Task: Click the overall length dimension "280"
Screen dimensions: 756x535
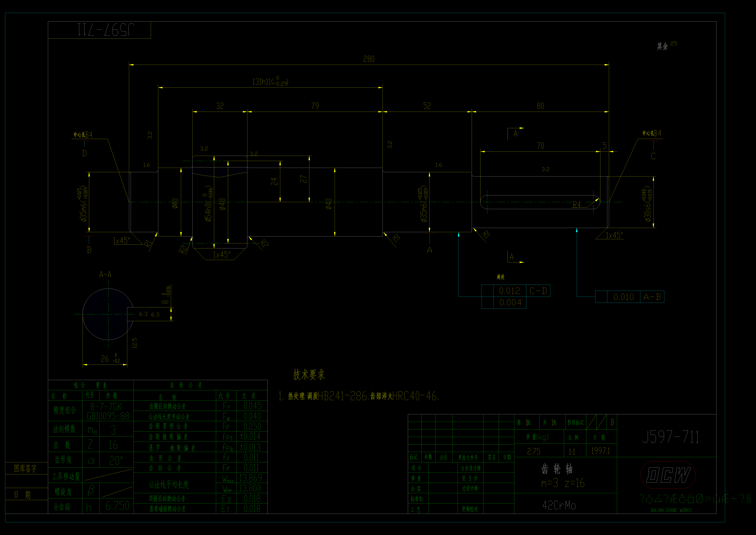Action: (369, 59)
